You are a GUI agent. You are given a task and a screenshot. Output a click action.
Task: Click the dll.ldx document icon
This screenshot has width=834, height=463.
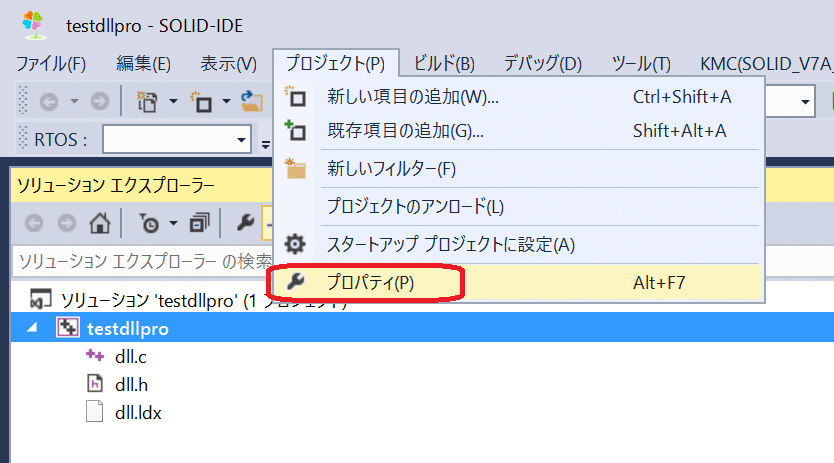[95, 411]
